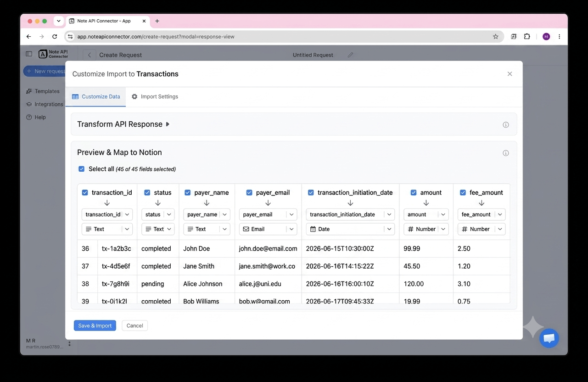Uncheck the amount field checkbox
Image resolution: width=588 pixels, height=382 pixels.
(414, 192)
